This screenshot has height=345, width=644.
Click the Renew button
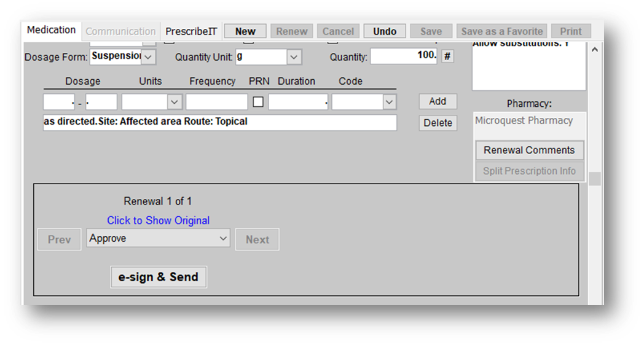[x=292, y=31]
